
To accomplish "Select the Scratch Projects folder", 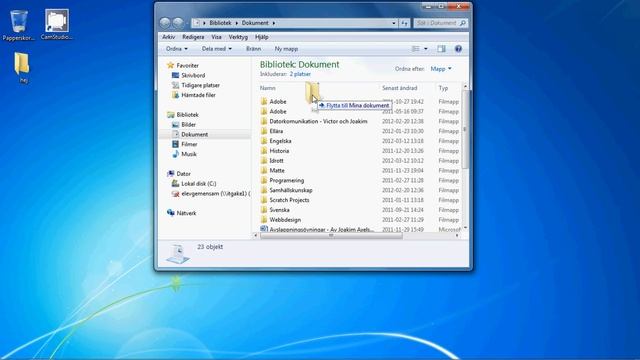I will point(289,200).
